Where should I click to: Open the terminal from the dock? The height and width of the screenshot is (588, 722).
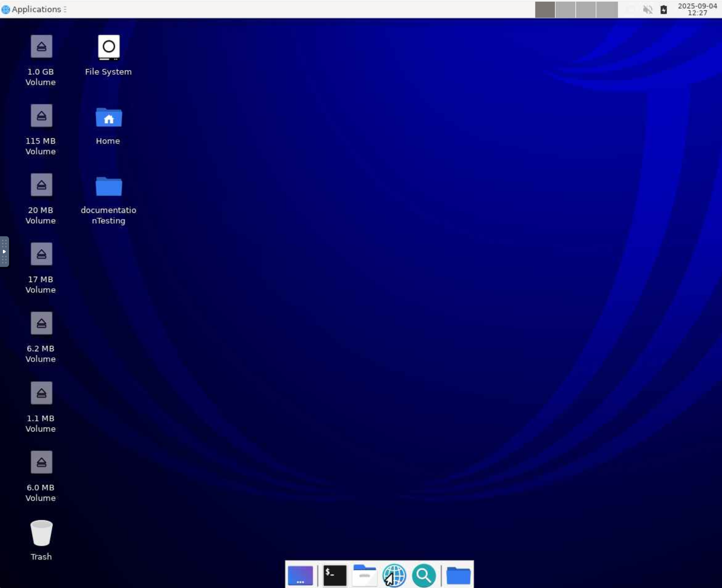pos(334,575)
